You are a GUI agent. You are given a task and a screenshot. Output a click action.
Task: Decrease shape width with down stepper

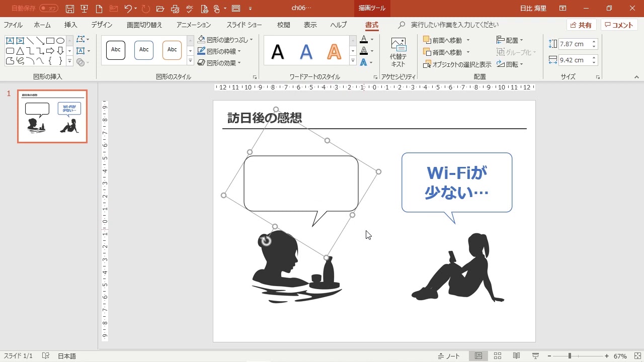click(x=594, y=62)
